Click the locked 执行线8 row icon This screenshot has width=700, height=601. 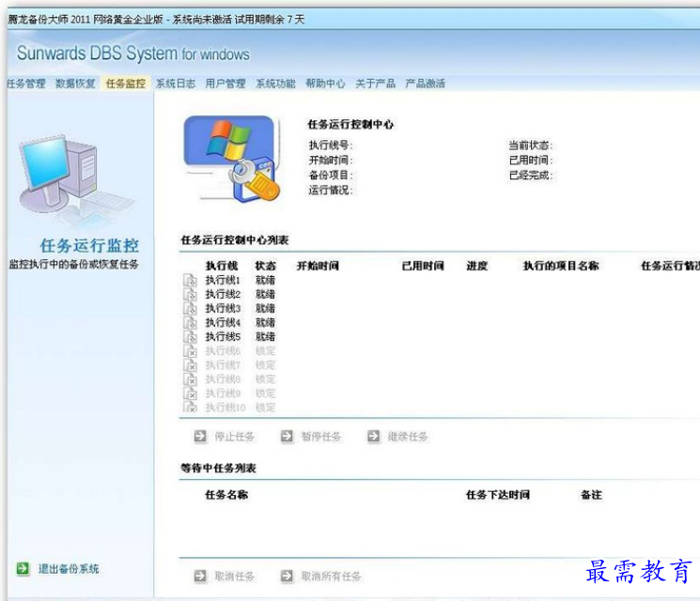(x=190, y=379)
